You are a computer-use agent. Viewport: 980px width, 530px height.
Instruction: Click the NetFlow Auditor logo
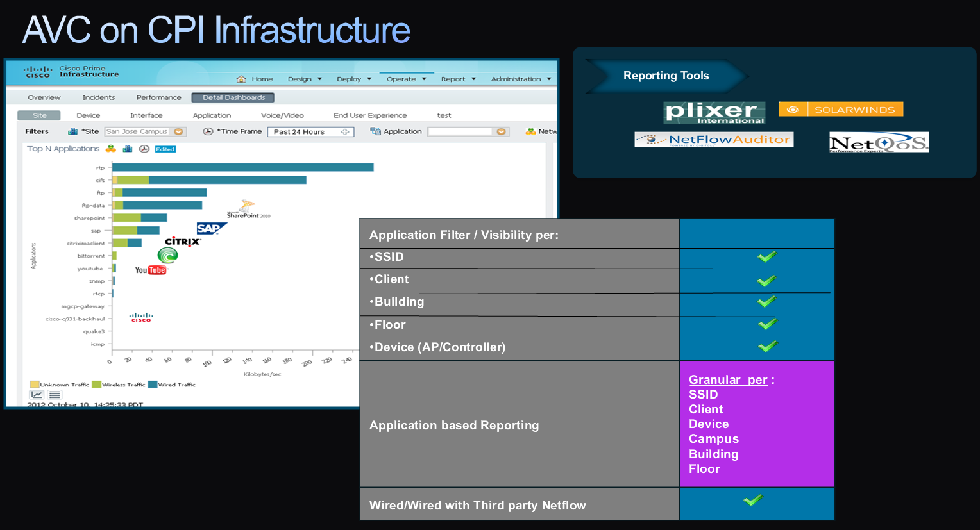(x=714, y=140)
